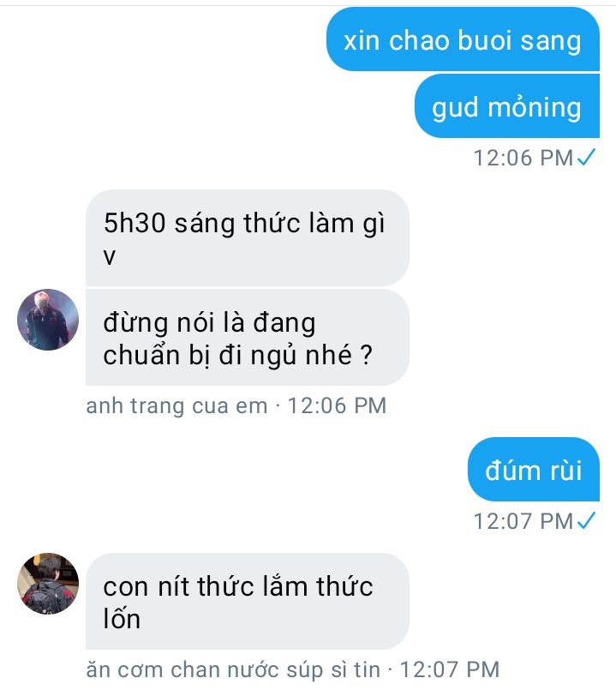The image size is (616, 690).
Task: Click the sent 12:07 PM timestamp under "đúm rùi"
Action: pyautogui.click(x=523, y=521)
